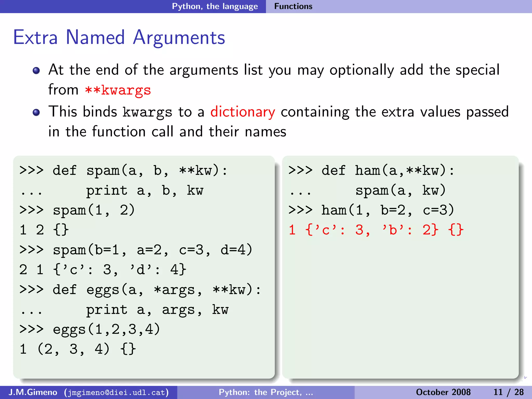This screenshot has height=399, width=532.
Task: Click footer title 'Python: the Project, ...'
Action: 266,392
